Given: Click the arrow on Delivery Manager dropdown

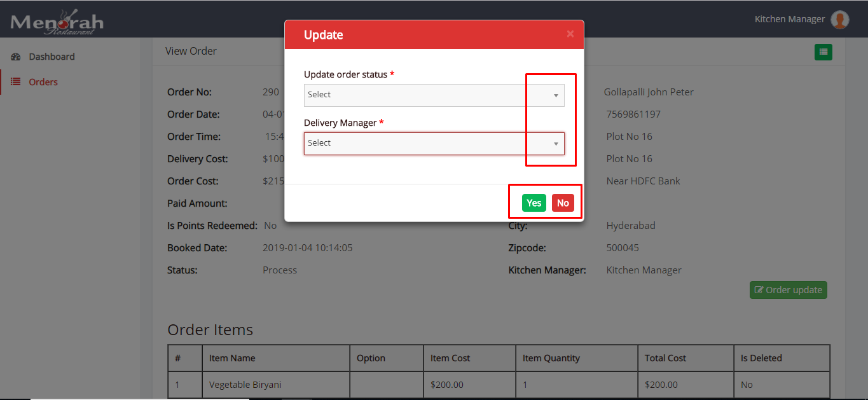Looking at the screenshot, I should (555, 144).
